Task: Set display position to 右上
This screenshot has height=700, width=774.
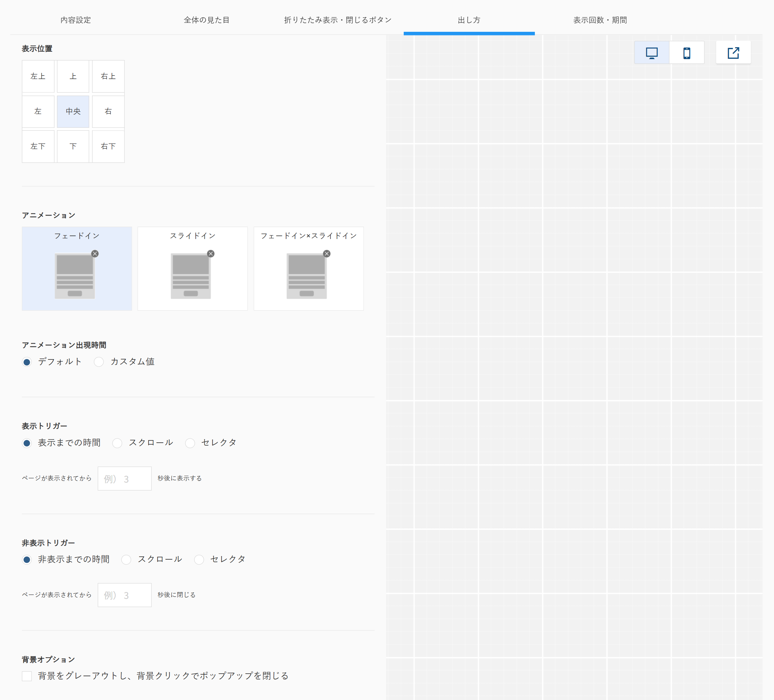Action: (x=108, y=76)
